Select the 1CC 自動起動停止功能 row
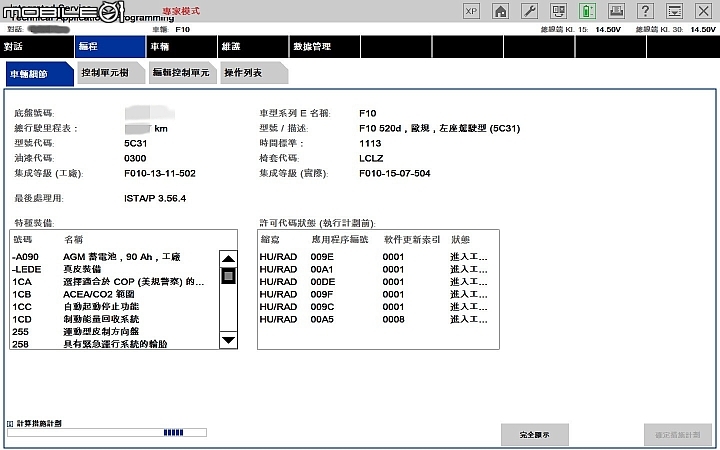 click(x=114, y=306)
